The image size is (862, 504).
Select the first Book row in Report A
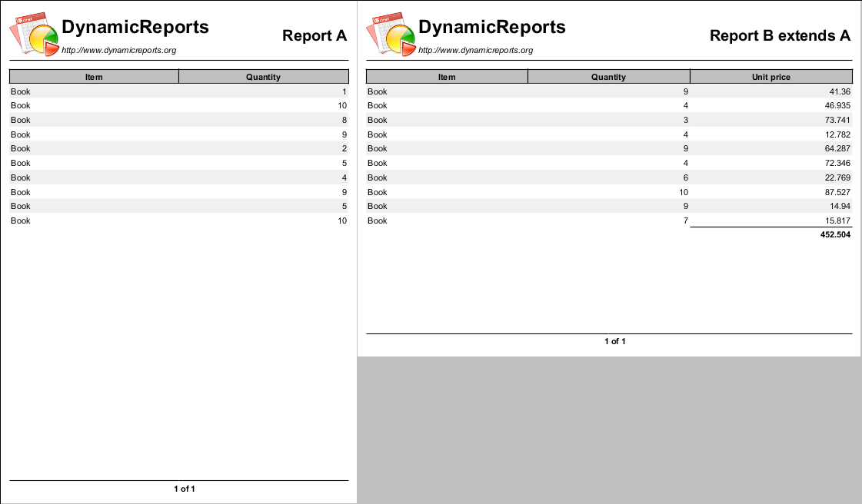179,91
